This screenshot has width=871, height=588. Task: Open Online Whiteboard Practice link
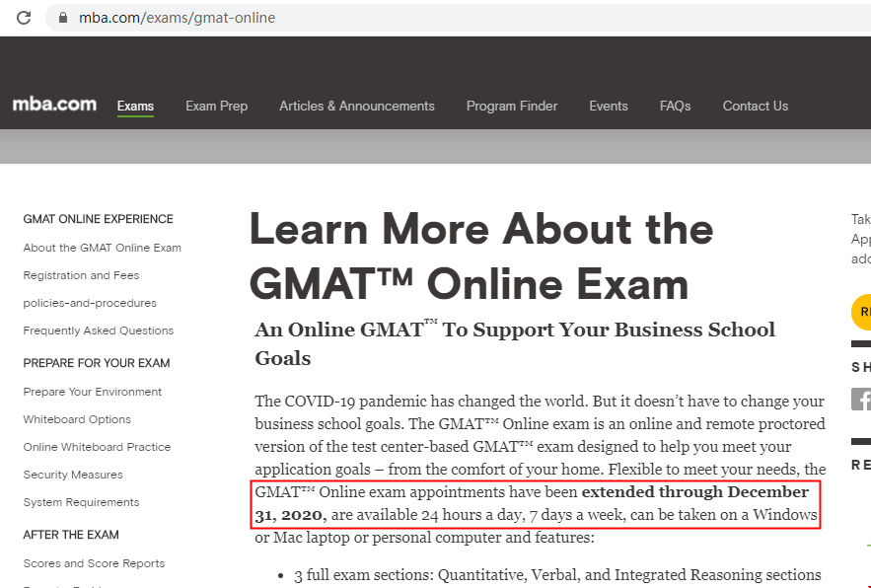pyautogui.click(x=98, y=447)
